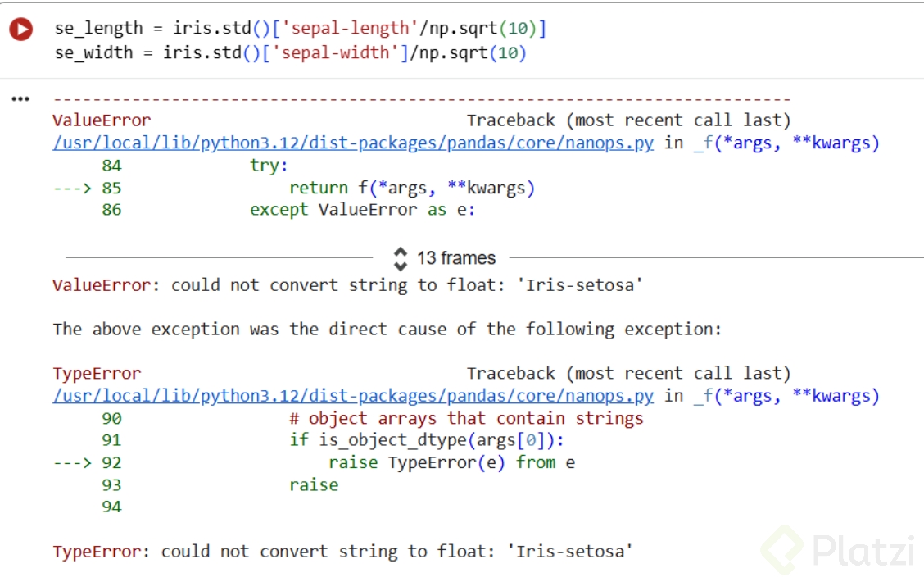Open nanops.py link under the ValueError traceback

353,143
